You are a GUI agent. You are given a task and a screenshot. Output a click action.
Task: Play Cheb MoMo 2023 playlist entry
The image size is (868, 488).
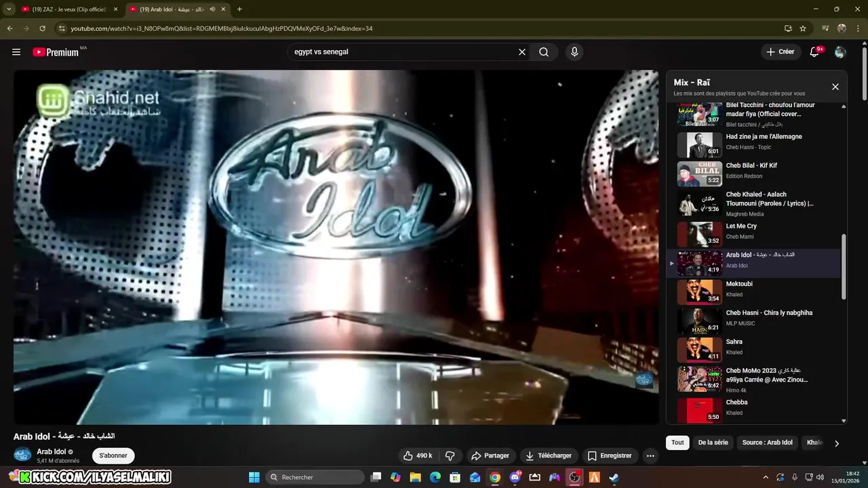coord(754,379)
